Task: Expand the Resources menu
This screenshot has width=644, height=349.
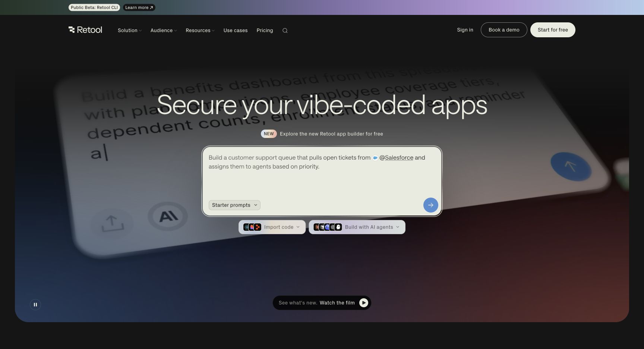Action: point(200,31)
